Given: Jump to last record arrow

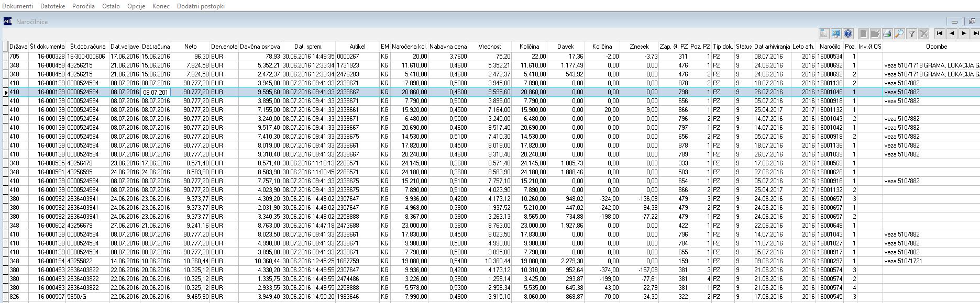Looking at the screenshot, I should pyautogui.click(x=975, y=33).
